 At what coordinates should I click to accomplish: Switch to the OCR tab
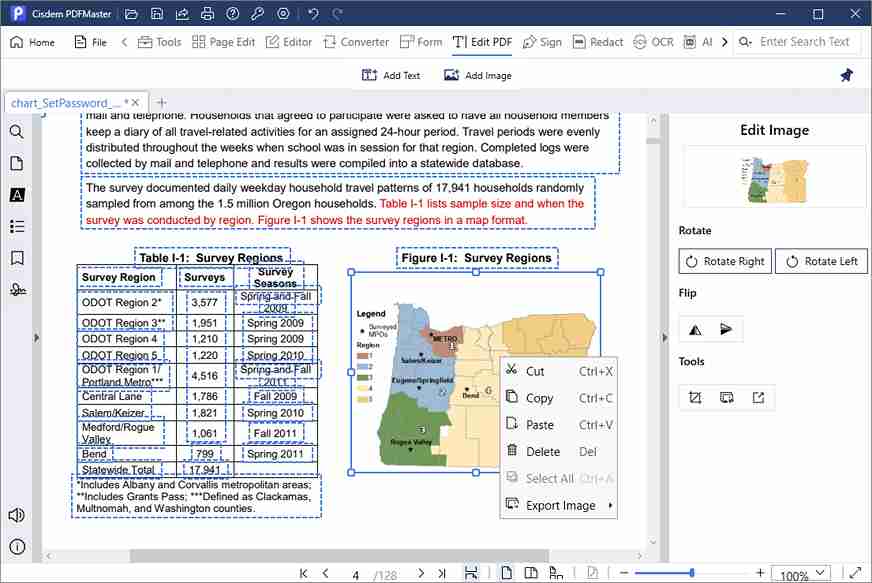point(653,42)
